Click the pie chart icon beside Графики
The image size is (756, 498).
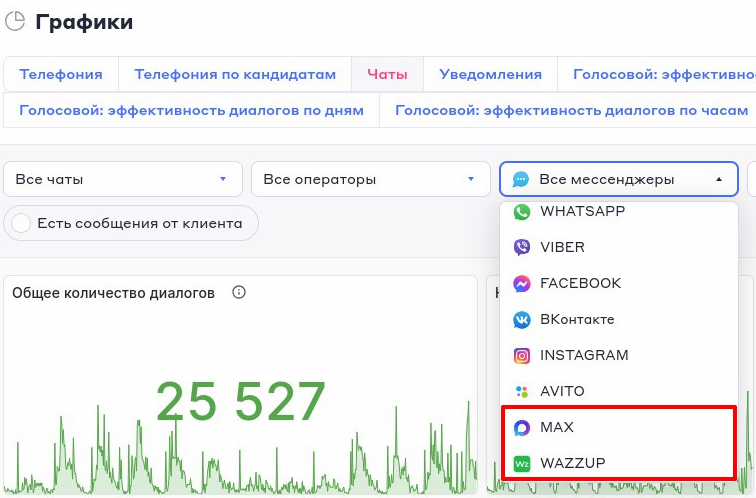click(14, 22)
